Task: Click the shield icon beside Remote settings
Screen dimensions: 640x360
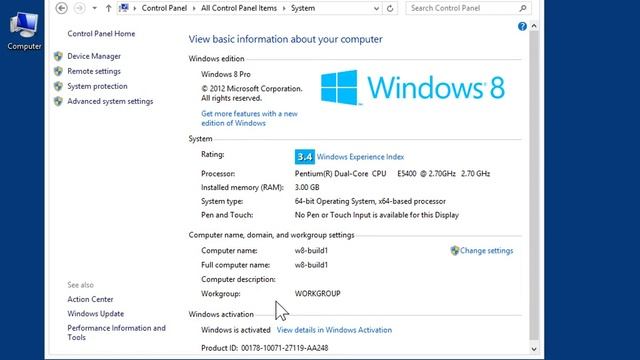Action: coord(58,71)
